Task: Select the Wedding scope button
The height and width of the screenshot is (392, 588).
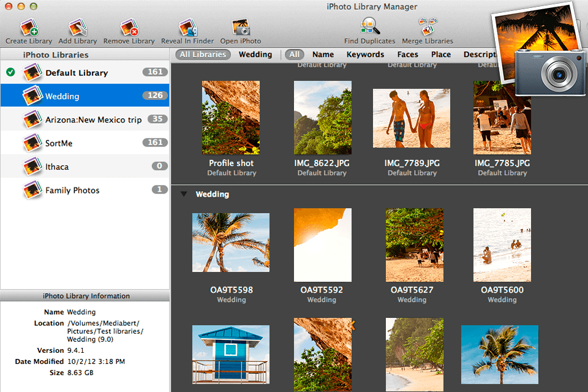Action: [x=255, y=55]
